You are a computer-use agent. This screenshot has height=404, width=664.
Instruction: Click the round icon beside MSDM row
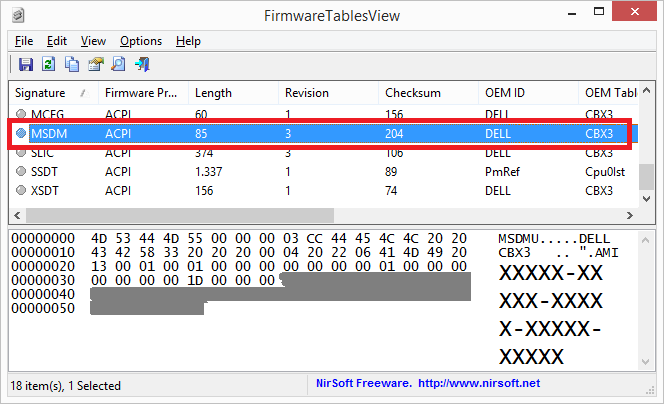[x=21, y=133]
